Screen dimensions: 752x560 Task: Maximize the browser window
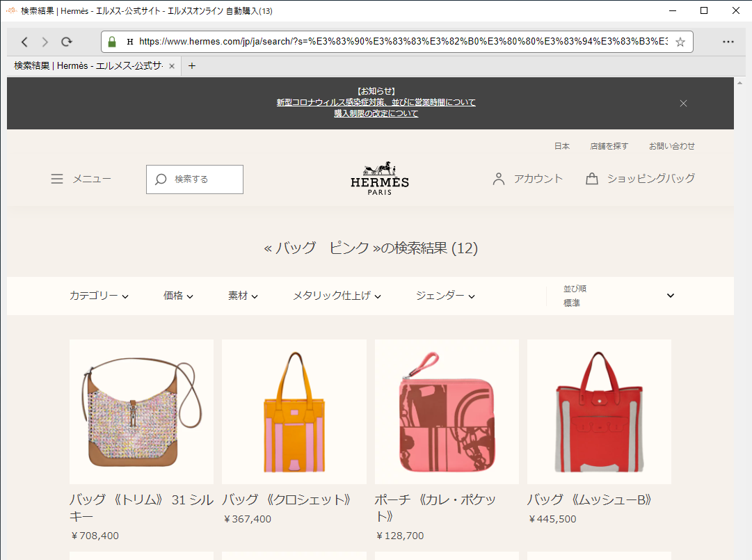click(x=704, y=10)
